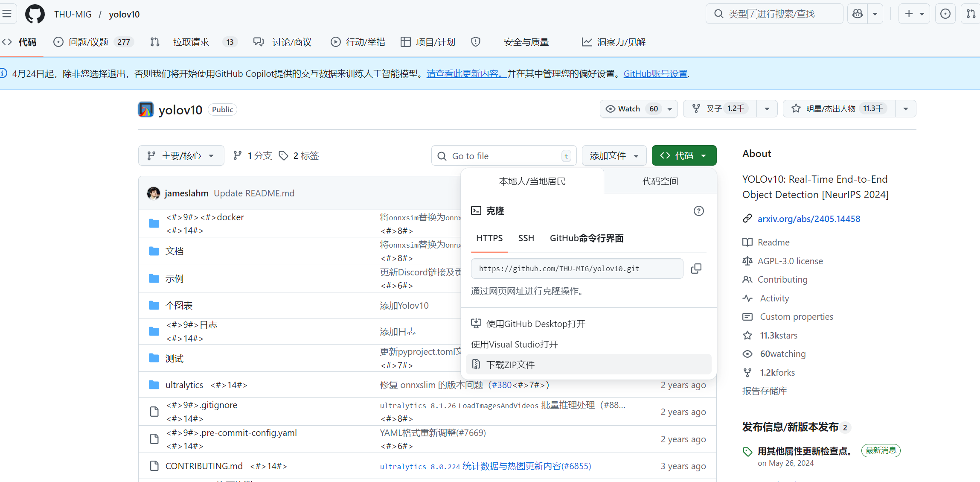
Task: Open the Copilot icon in header
Action: [x=857, y=14]
